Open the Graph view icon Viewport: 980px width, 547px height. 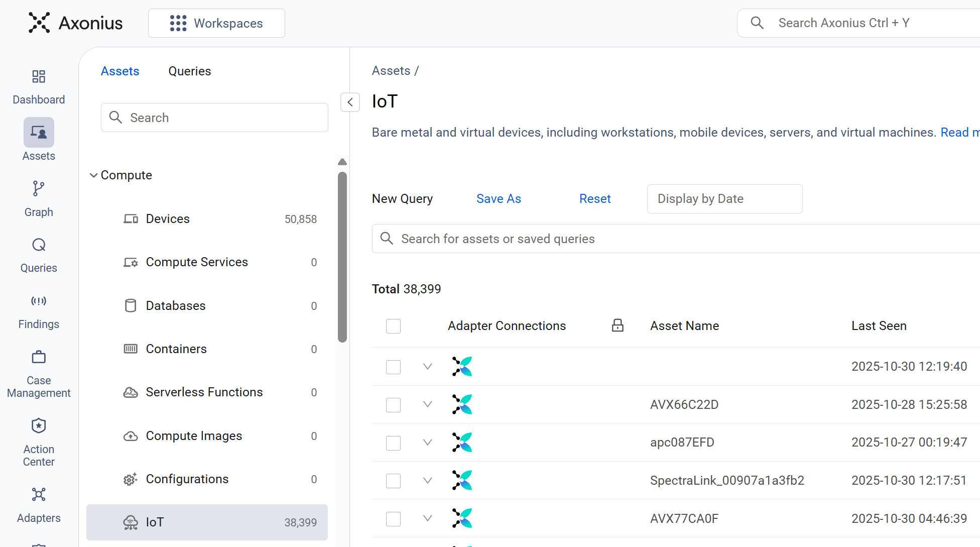[39, 189]
